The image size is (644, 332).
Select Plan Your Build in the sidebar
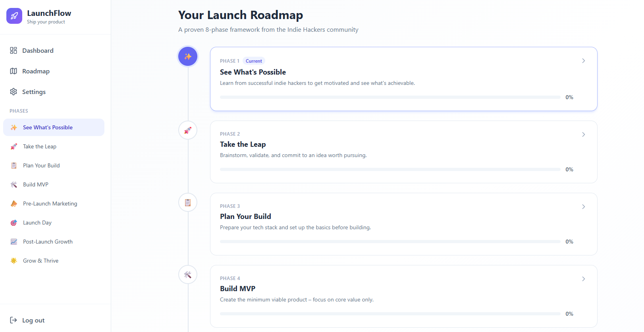pos(41,165)
